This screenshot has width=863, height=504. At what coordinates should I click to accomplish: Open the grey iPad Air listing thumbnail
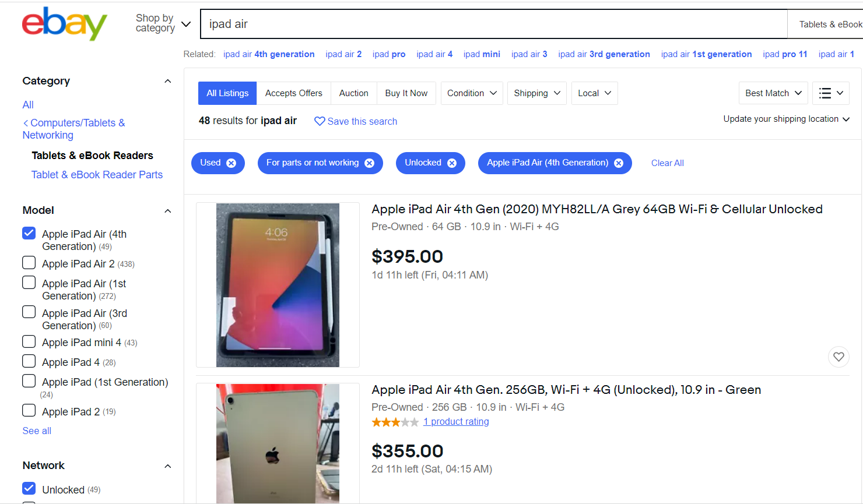278,285
